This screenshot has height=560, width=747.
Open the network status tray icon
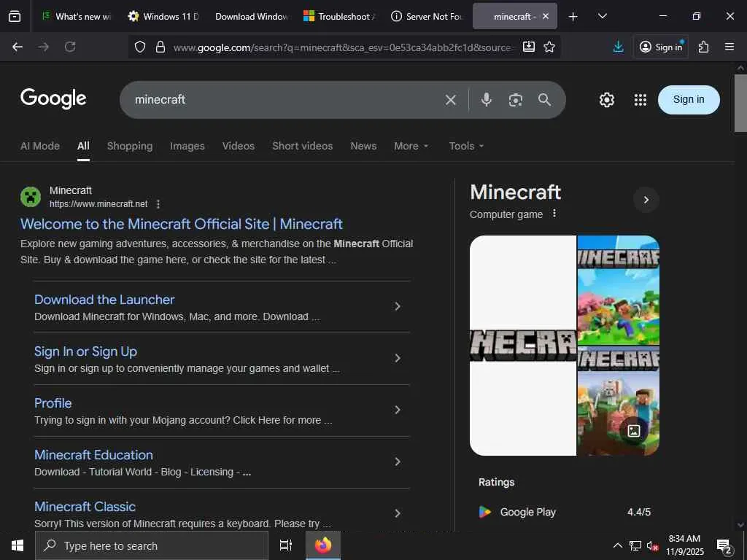pyautogui.click(x=635, y=545)
